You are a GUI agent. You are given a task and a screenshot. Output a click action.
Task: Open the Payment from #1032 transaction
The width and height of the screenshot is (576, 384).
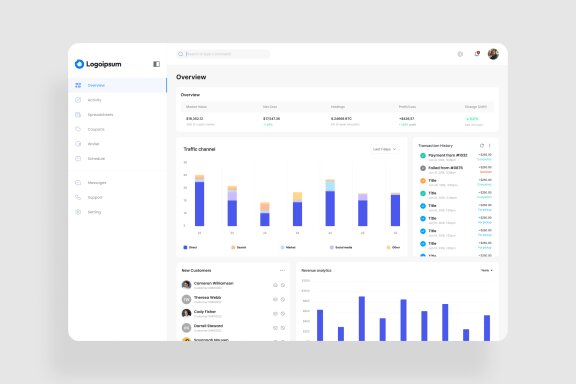coord(456,157)
